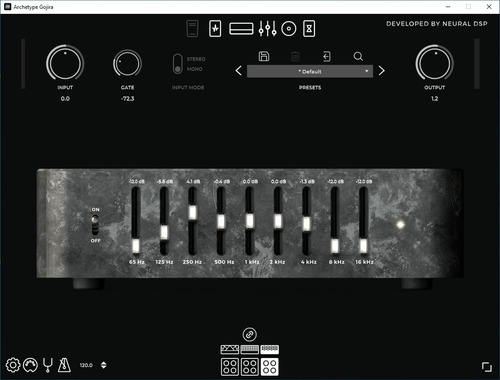The width and height of the screenshot is (500, 380).
Task: Open the MIDI mappings gauge icon
Action: click(30, 365)
